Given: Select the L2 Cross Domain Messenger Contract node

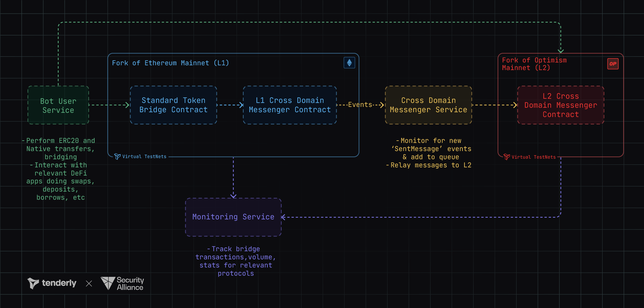Looking at the screenshot, I should coord(561,105).
